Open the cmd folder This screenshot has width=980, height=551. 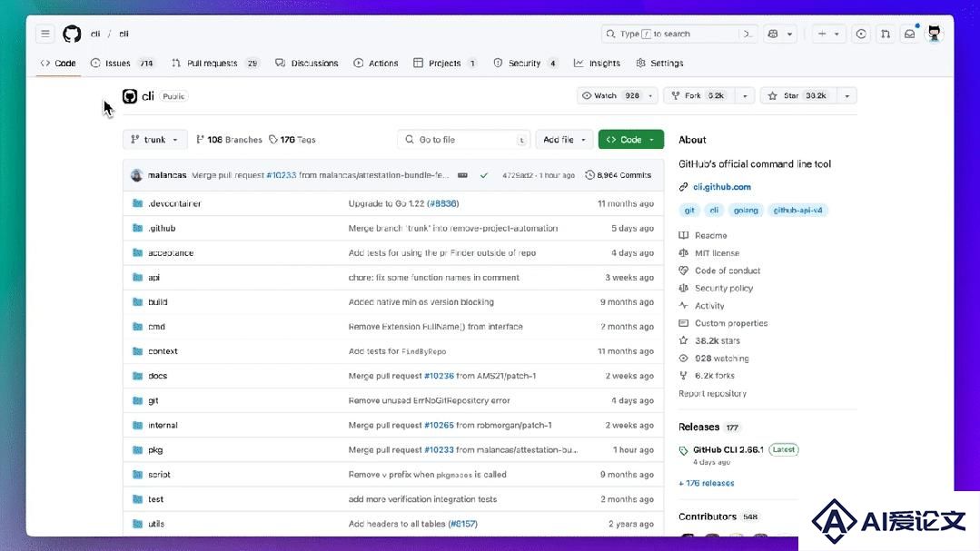coord(156,327)
